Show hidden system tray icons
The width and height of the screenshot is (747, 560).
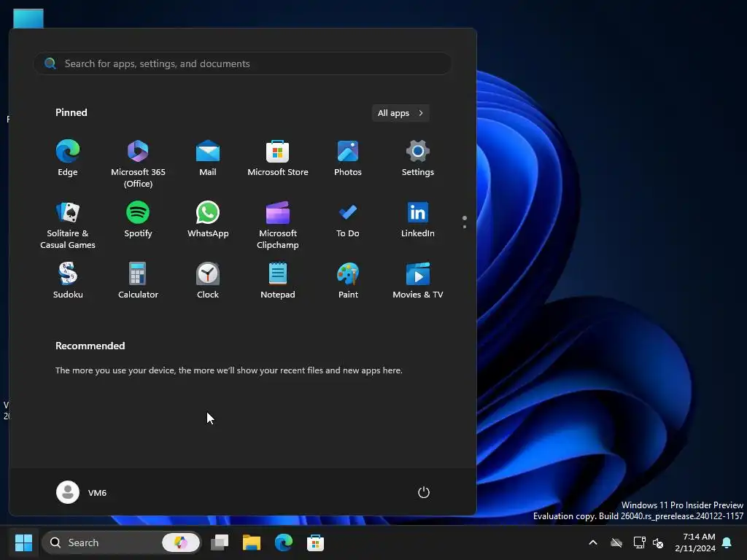click(593, 542)
